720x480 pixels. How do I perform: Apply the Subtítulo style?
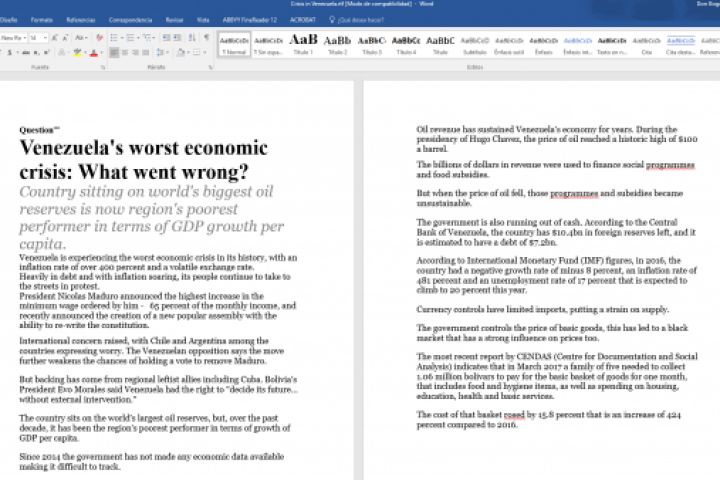[x=475, y=45]
